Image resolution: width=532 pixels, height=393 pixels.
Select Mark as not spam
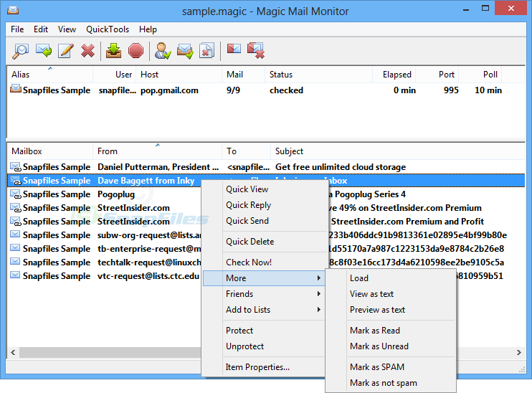pos(391,383)
